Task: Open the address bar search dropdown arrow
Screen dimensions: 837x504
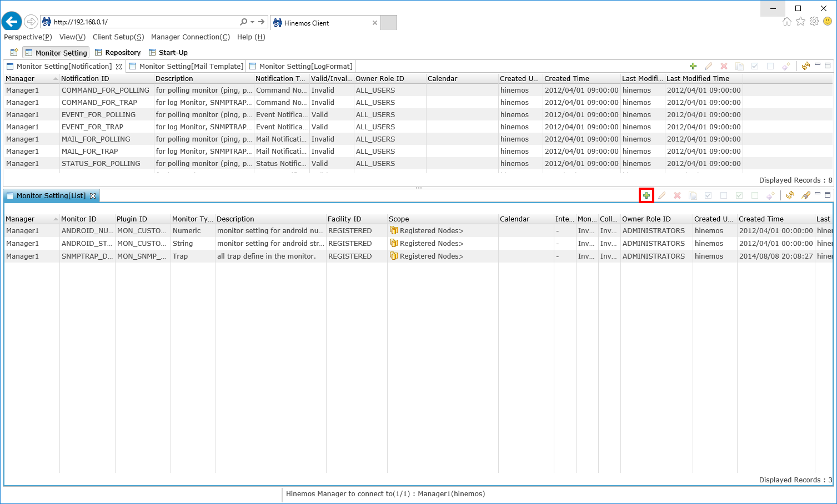Action: (253, 22)
